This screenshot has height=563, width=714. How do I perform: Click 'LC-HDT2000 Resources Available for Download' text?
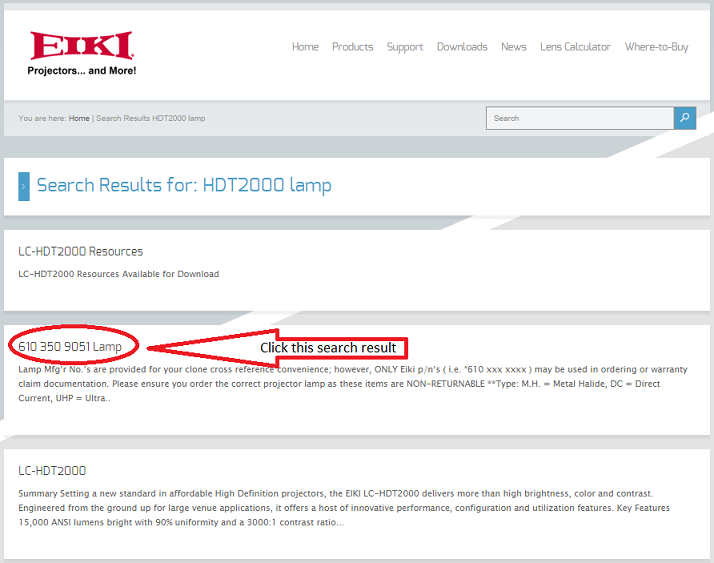point(118,274)
